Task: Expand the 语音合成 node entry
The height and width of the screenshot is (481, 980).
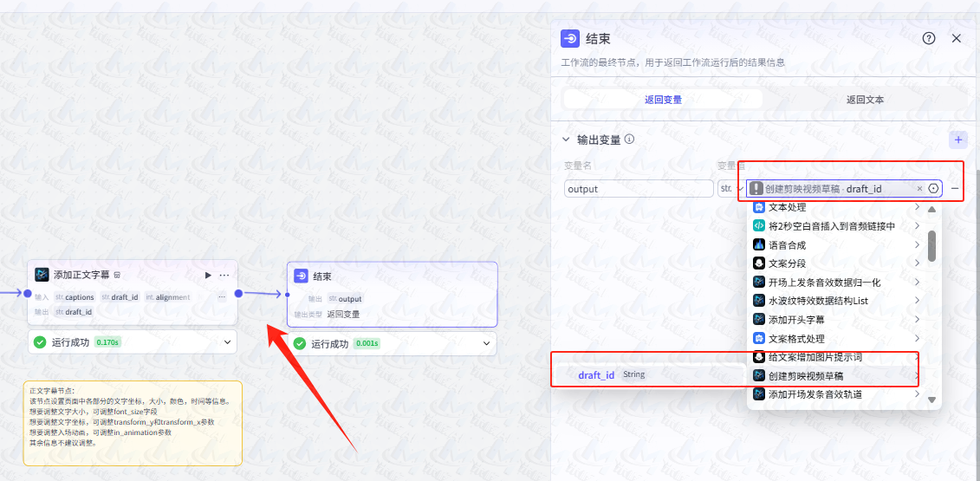Action: [x=917, y=244]
